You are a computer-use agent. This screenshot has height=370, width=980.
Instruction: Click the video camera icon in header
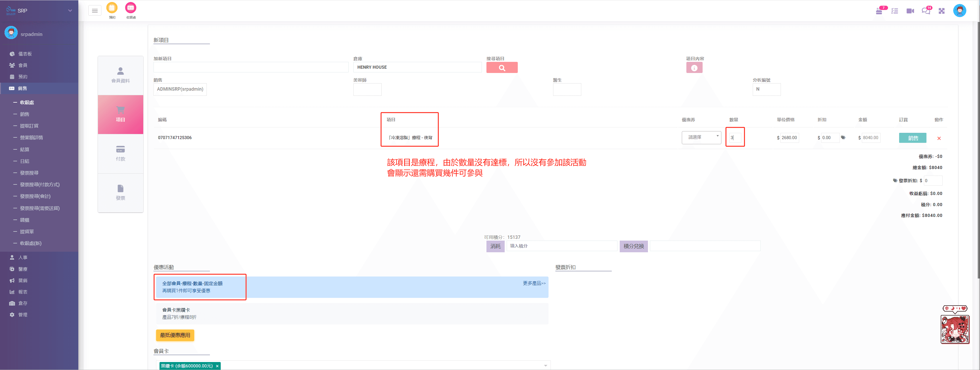(910, 11)
